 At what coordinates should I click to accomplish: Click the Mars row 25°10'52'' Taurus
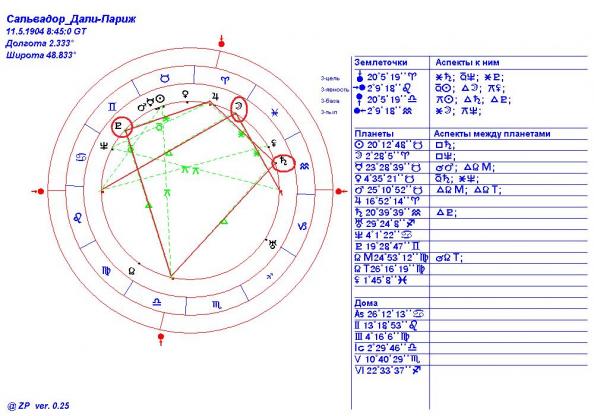point(389,190)
